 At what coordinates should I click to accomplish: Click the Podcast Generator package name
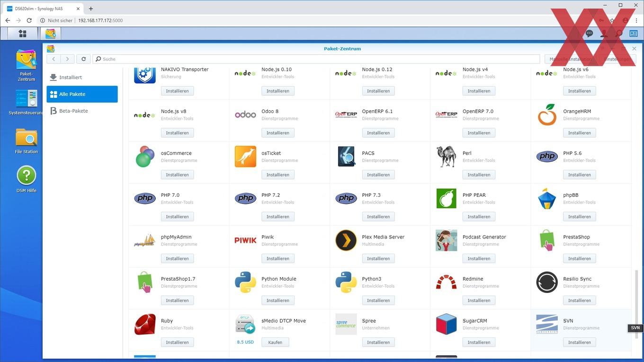click(x=484, y=237)
